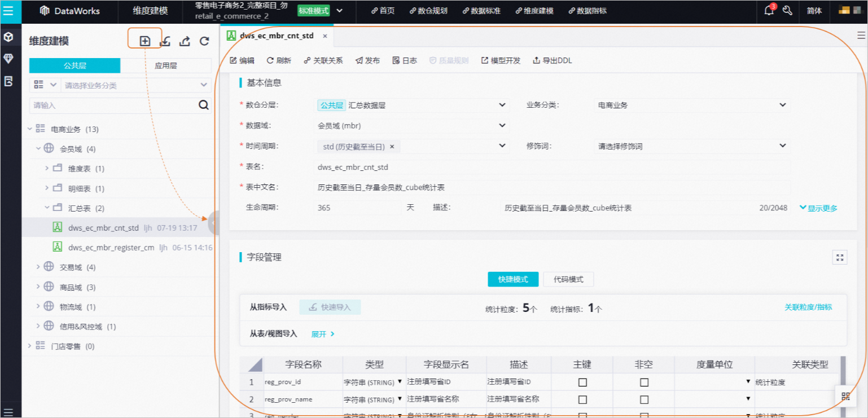
Task: Check 主键 for reg_prov_name row
Action: coord(582,399)
